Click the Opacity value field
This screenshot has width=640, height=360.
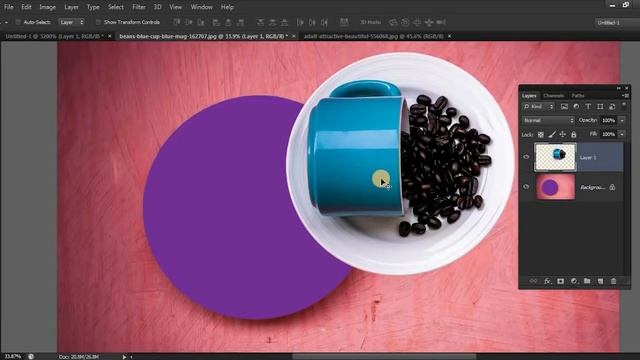(609, 120)
